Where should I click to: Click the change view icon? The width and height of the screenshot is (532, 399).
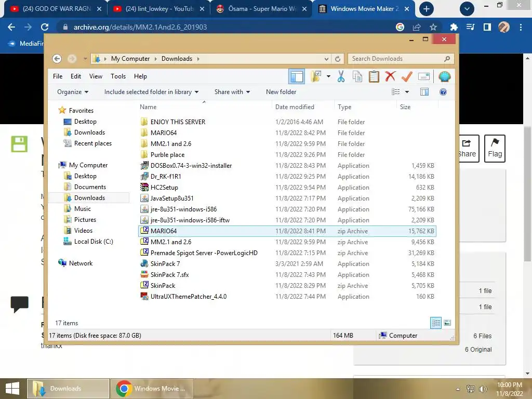point(395,92)
